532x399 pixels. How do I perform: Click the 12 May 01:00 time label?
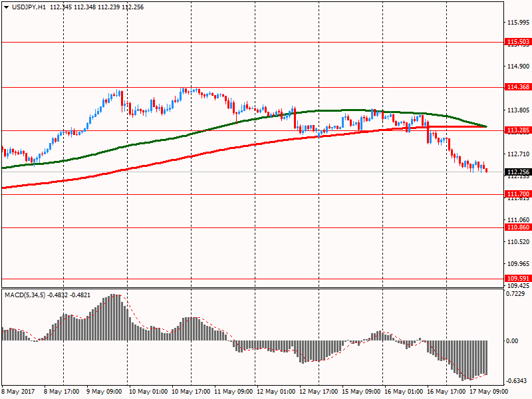(276, 392)
